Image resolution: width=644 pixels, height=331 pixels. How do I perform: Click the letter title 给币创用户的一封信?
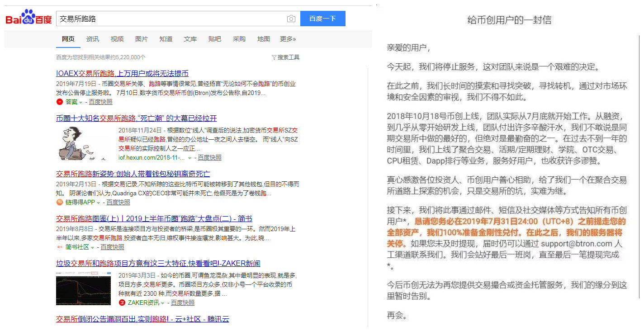coord(509,20)
